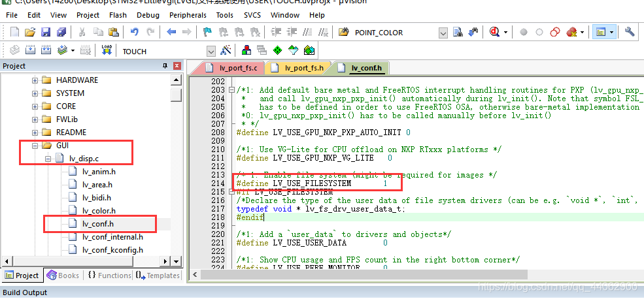Open the POINT_COLOR find combo box dropdown
This screenshot has width=644, height=299.
(x=443, y=33)
